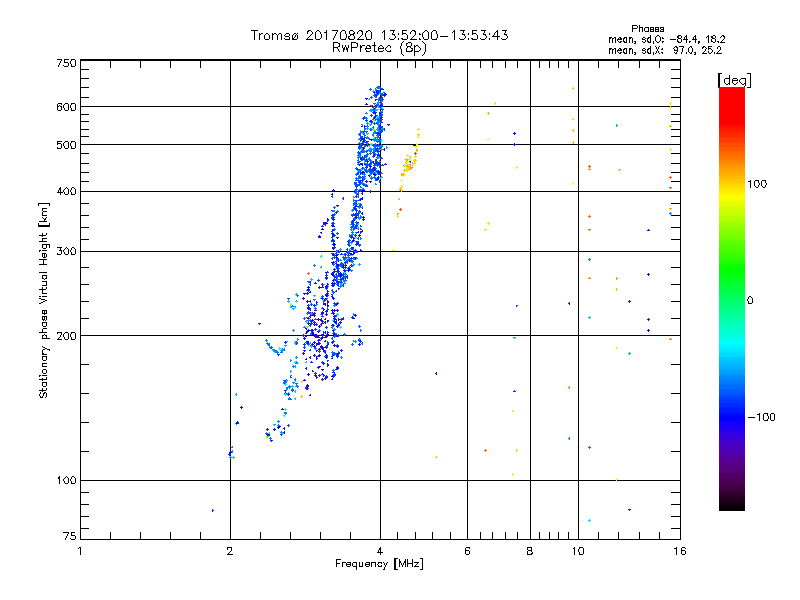Click the y-axis tick label "600"
The width and height of the screenshot is (800, 600).
[66, 107]
